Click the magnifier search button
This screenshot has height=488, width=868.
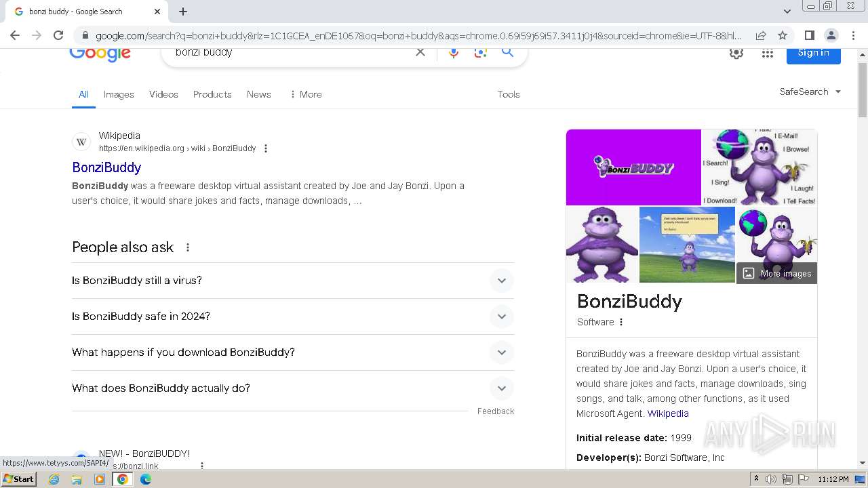[507, 52]
